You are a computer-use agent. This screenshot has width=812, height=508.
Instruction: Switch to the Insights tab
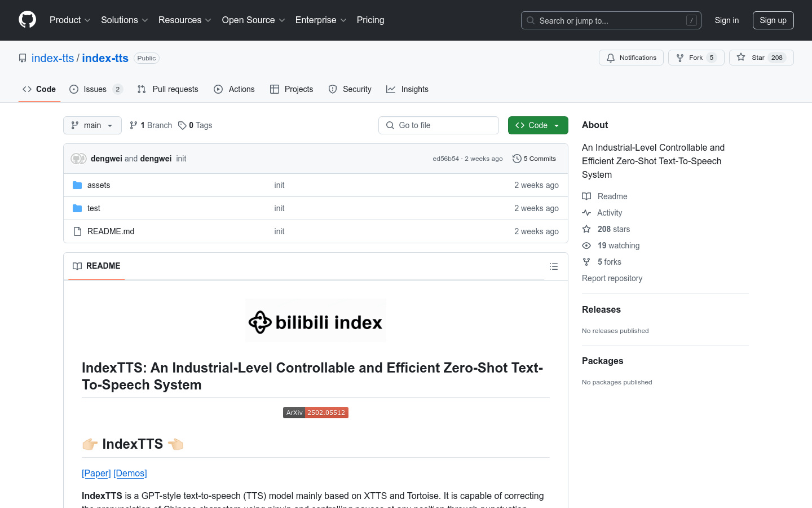click(x=407, y=89)
